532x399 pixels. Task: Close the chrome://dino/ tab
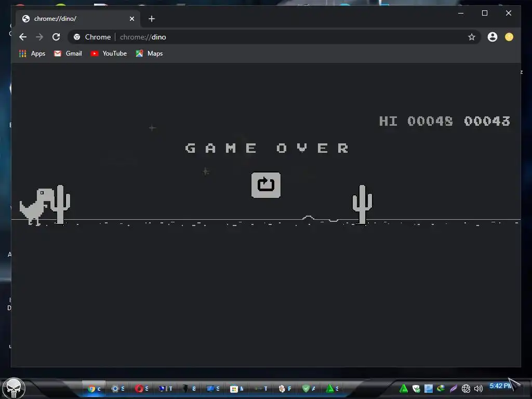(132, 19)
